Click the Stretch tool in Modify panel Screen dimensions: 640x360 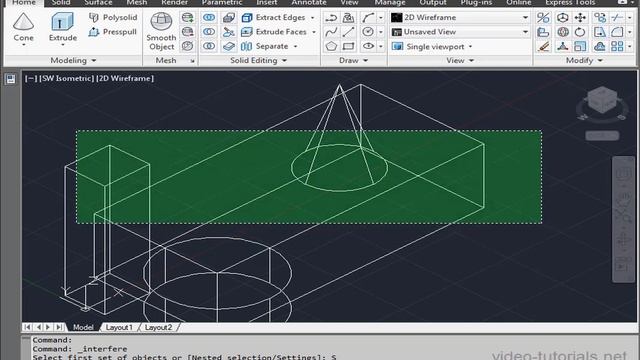(600, 32)
